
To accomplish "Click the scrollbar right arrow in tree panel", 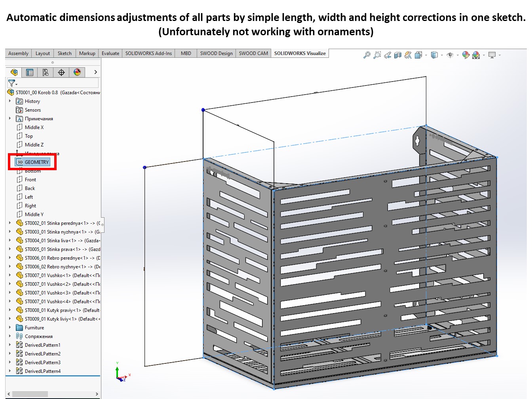I will pyautogui.click(x=97, y=394).
